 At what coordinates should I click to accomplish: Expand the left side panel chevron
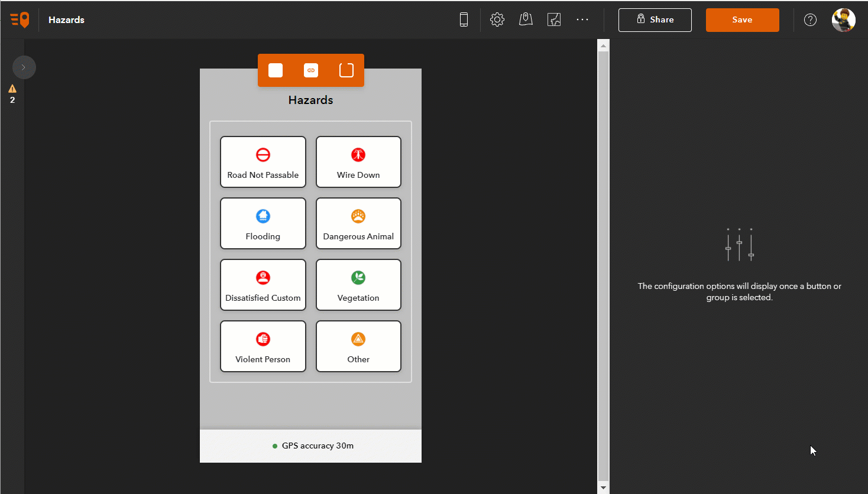point(24,67)
